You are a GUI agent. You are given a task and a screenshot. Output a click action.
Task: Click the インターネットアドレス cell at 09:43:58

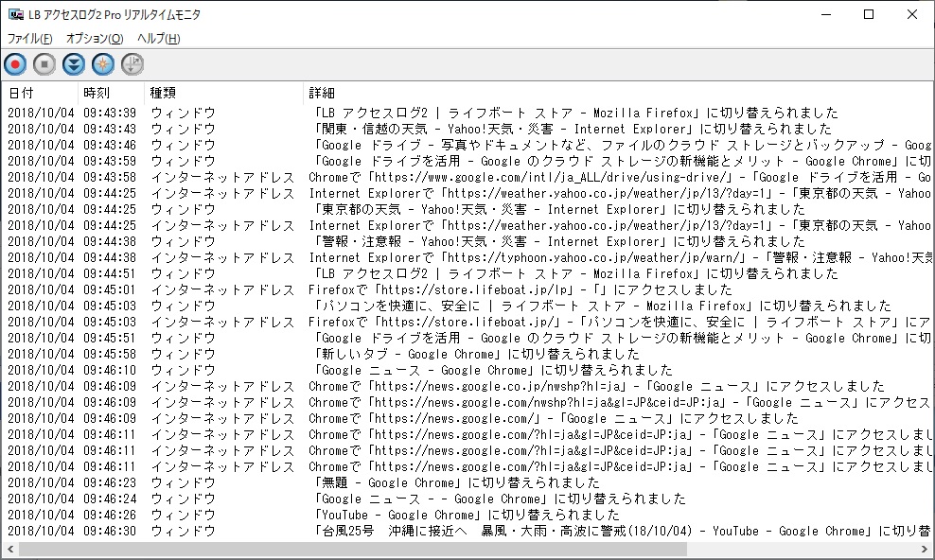[222, 177]
